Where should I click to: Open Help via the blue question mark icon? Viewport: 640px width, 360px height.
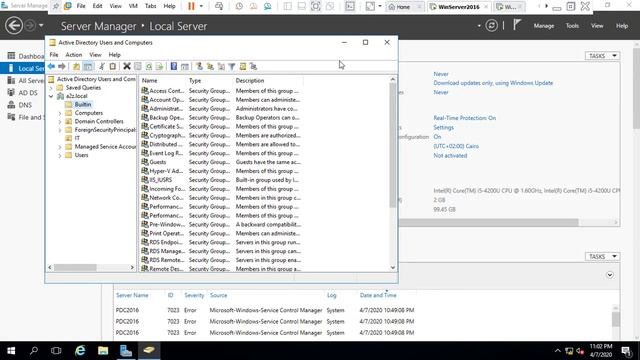pyautogui.click(x=174, y=66)
